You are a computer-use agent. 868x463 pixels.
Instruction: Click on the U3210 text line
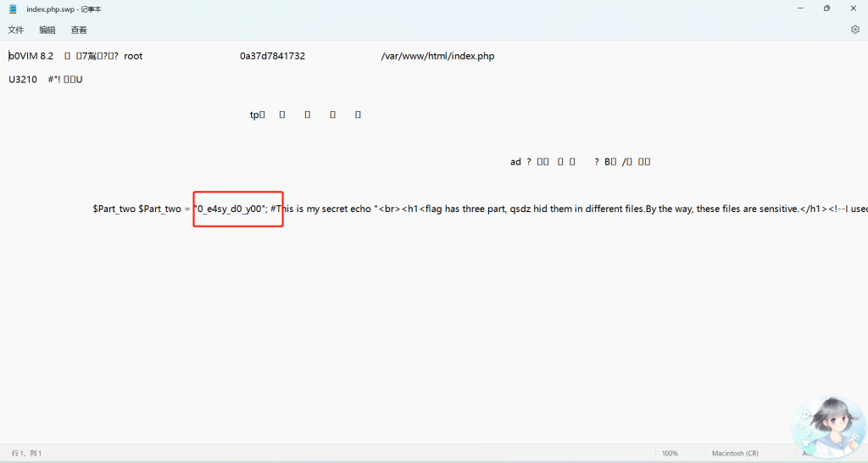pos(23,80)
